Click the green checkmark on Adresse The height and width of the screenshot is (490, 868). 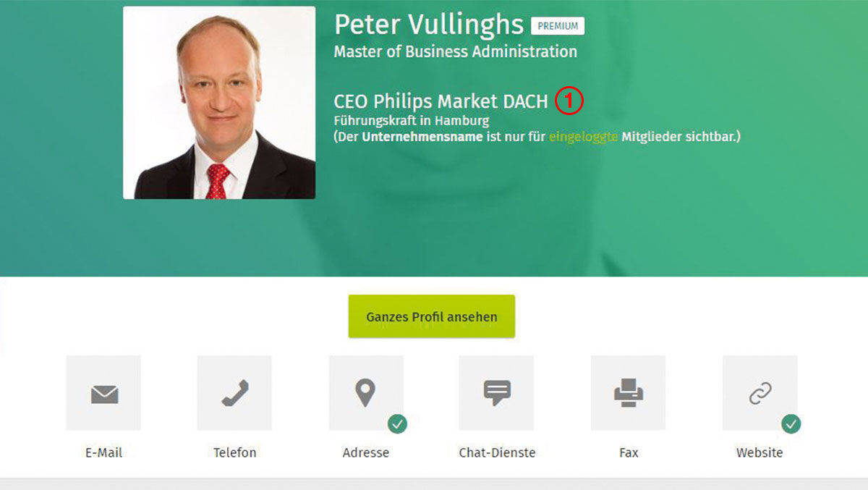[397, 424]
